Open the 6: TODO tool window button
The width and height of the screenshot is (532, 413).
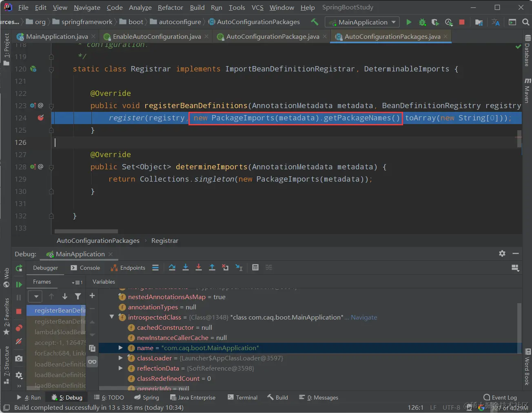coord(109,397)
